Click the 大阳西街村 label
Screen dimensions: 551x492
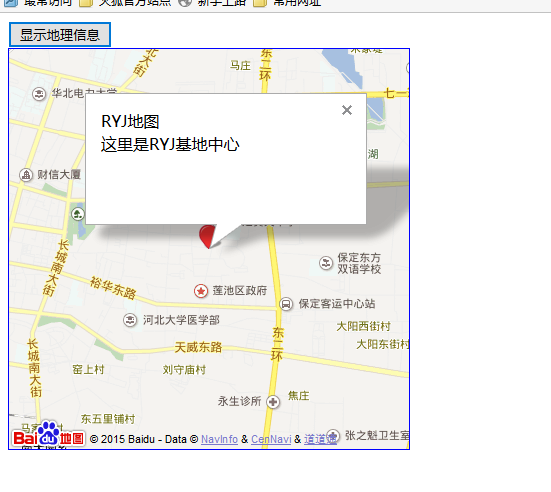[x=364, y=326]
